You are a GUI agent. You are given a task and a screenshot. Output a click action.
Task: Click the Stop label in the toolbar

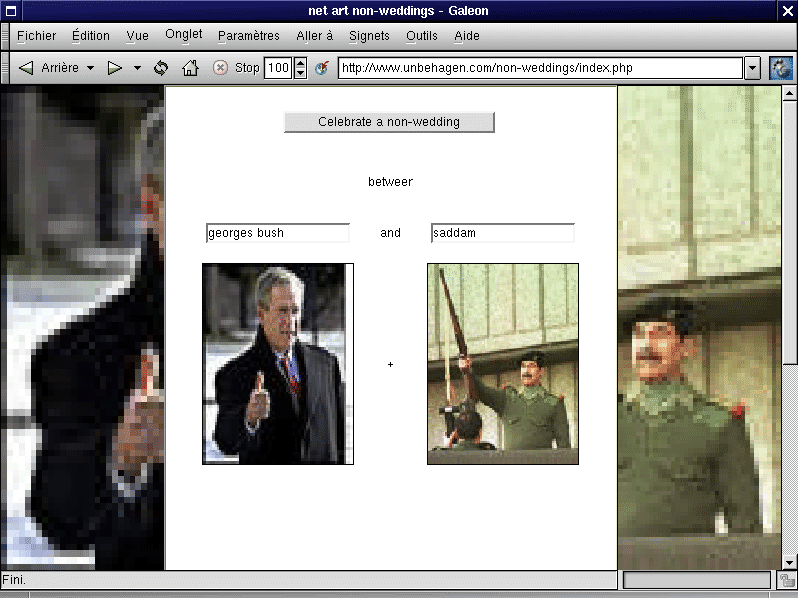point(247,68)
